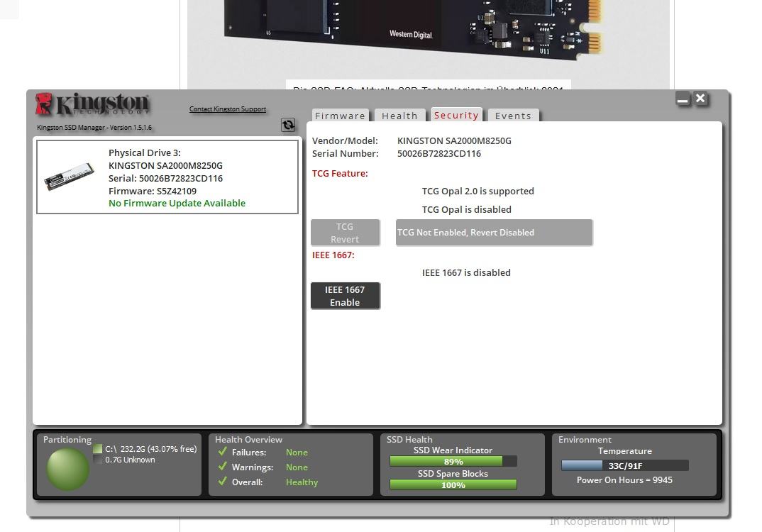Click the TCG Opal is disabled text

(x=467, y=209)
